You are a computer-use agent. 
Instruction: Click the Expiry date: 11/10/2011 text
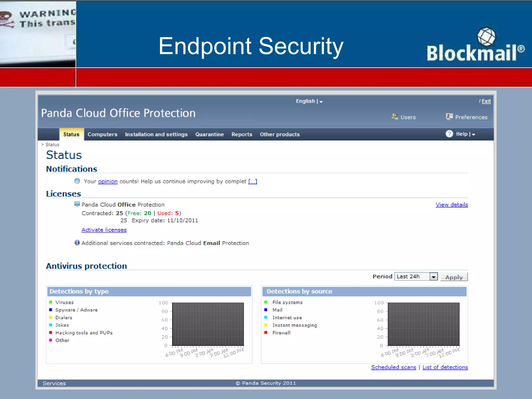165,220
